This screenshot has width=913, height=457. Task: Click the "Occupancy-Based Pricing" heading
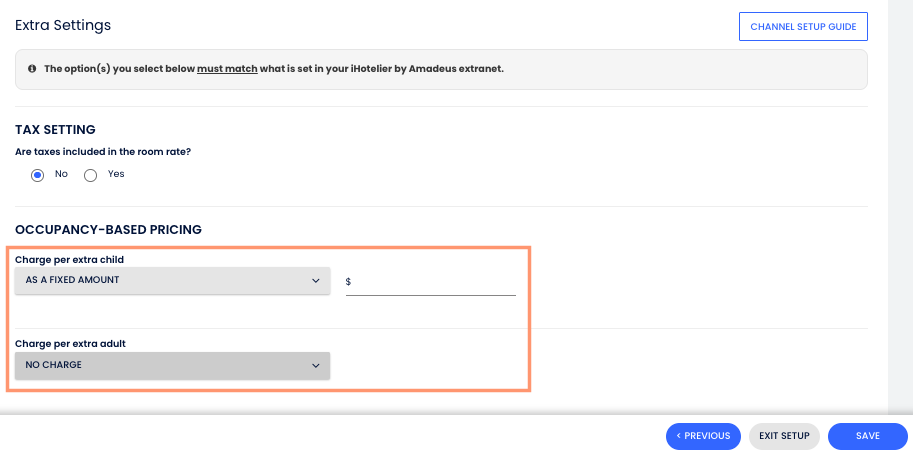[108, 230]
